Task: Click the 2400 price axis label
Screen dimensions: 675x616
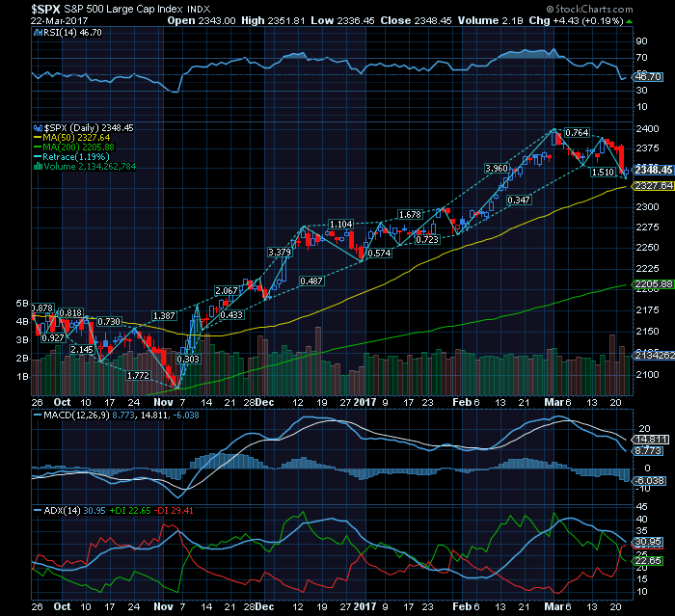Action: 647,129
